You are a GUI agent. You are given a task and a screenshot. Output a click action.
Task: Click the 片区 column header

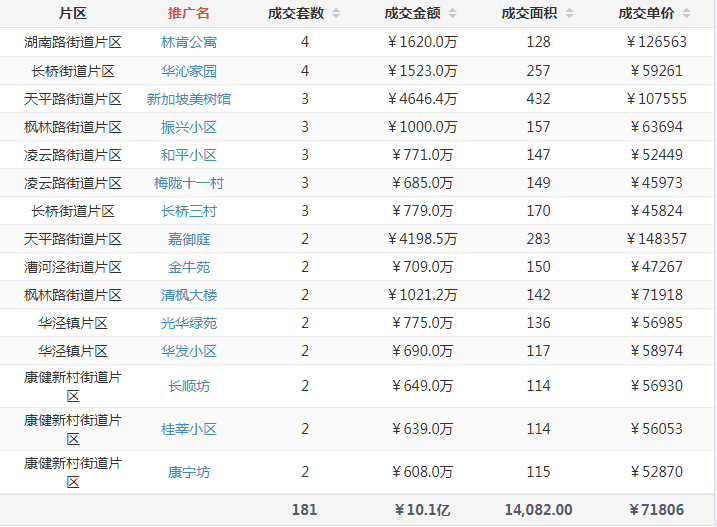pos(73,13)
